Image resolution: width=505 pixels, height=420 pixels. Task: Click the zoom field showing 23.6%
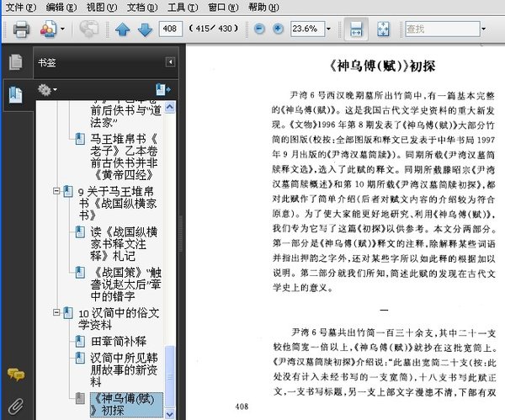click(x=307, y=29)
